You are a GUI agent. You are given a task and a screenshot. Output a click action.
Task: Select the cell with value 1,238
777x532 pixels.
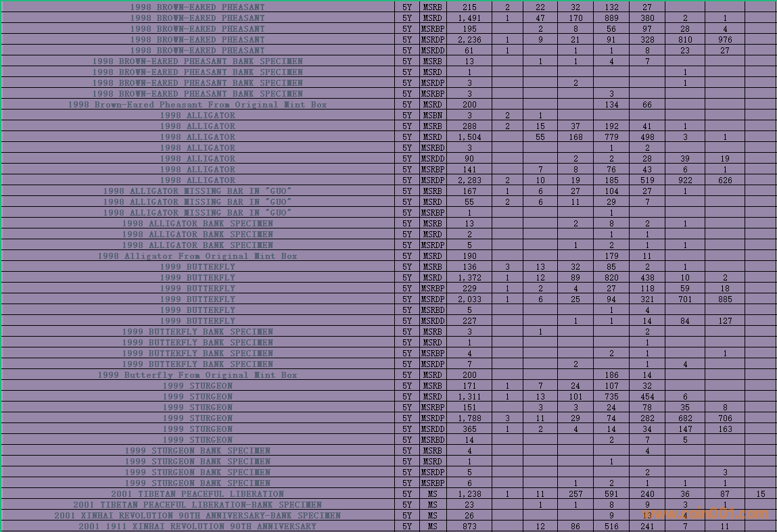point(469,494)
